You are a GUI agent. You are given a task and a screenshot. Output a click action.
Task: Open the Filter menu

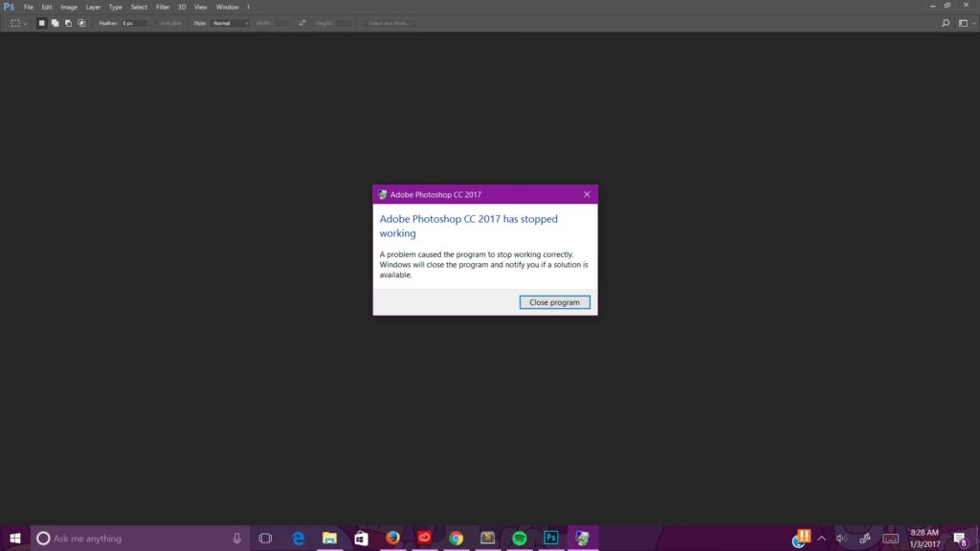[x=163, y=7]
